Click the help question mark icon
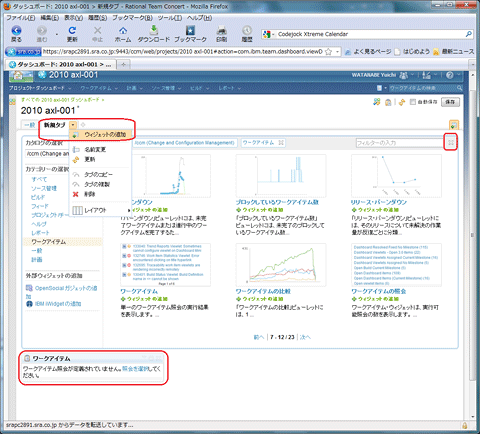Viewport: 480px width, 434px height. point(450,76)
